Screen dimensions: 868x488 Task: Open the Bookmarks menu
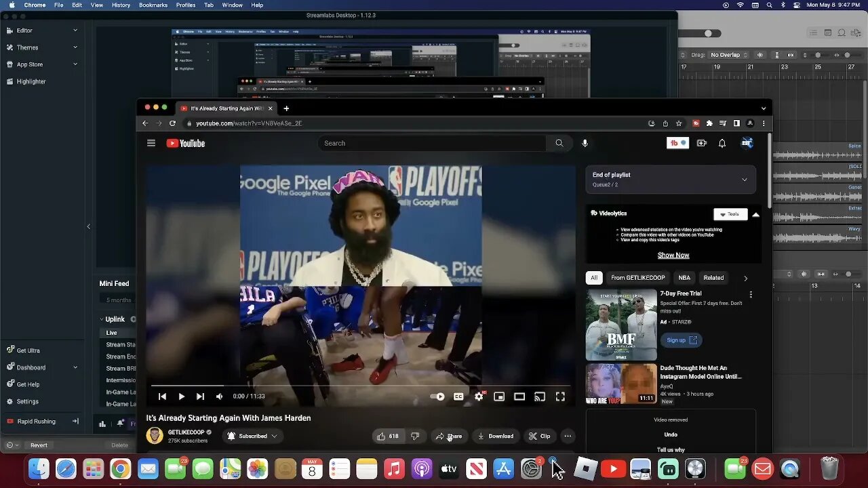click(x=153, y=5)
